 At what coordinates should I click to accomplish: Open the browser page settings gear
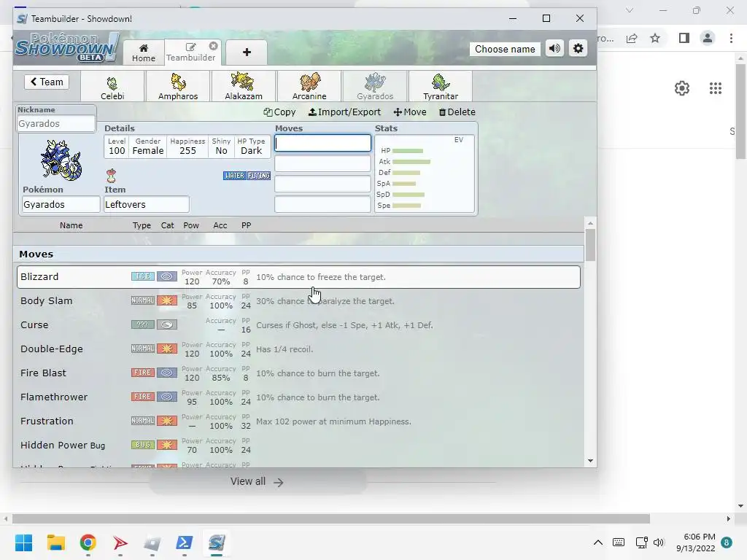coord(682,88)
